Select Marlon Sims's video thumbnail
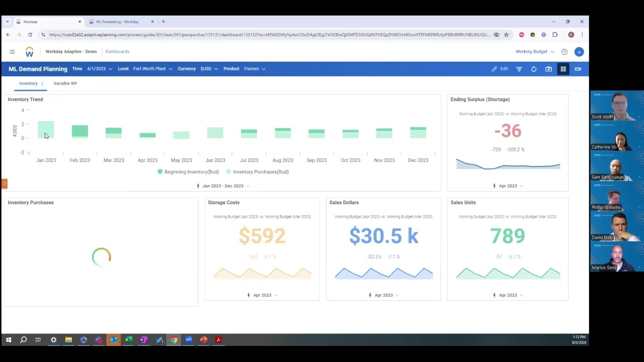 pyautogui.click(x=617, y=256)
